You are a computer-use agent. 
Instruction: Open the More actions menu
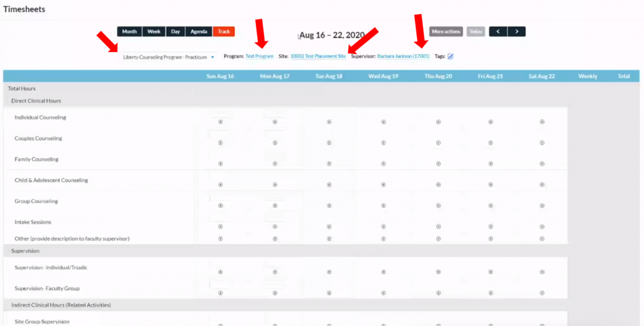point(446,31)
